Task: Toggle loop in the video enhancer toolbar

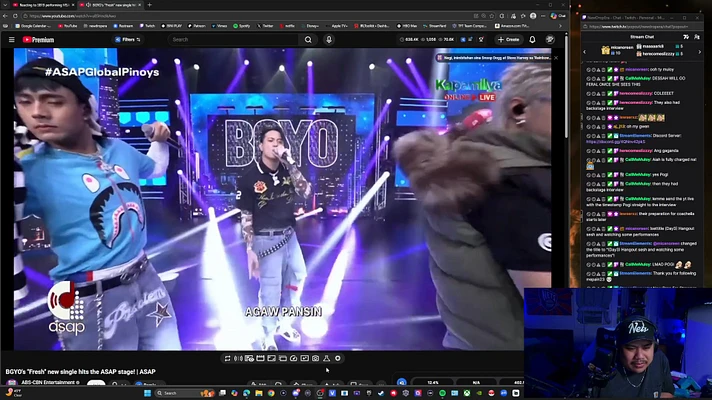Action: 227,358
